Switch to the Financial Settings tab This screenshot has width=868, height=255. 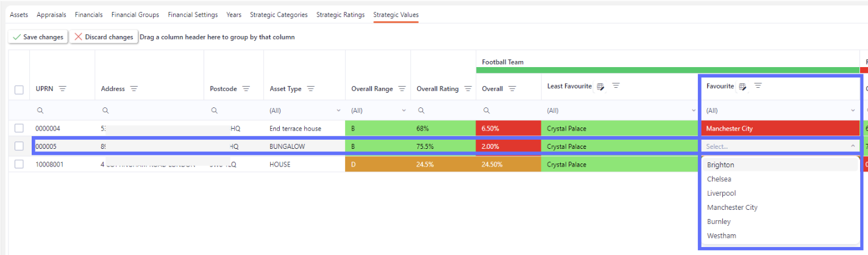coord(193,15)
